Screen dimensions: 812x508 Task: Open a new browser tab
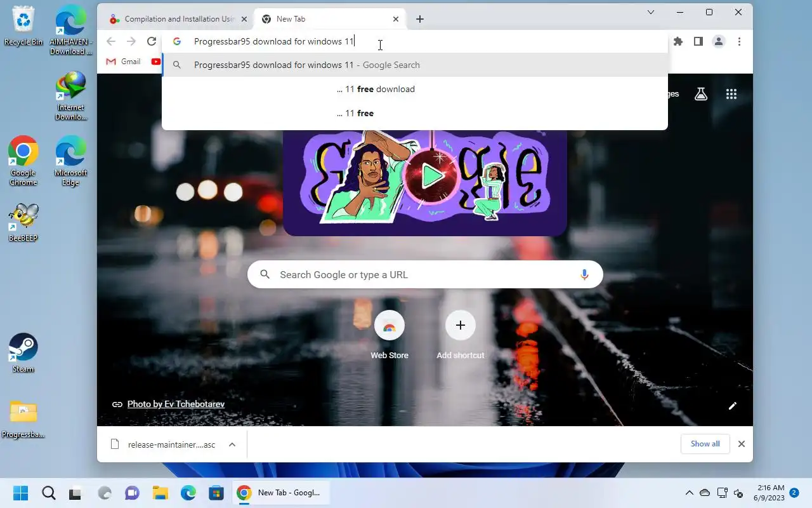[x=420, y=19]
